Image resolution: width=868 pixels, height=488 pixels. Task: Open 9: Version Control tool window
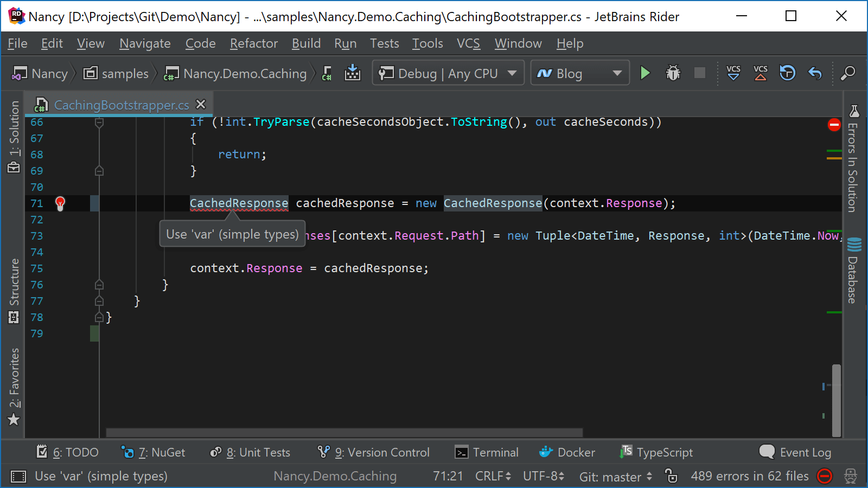pyautogui.click(x=373, y=452)
